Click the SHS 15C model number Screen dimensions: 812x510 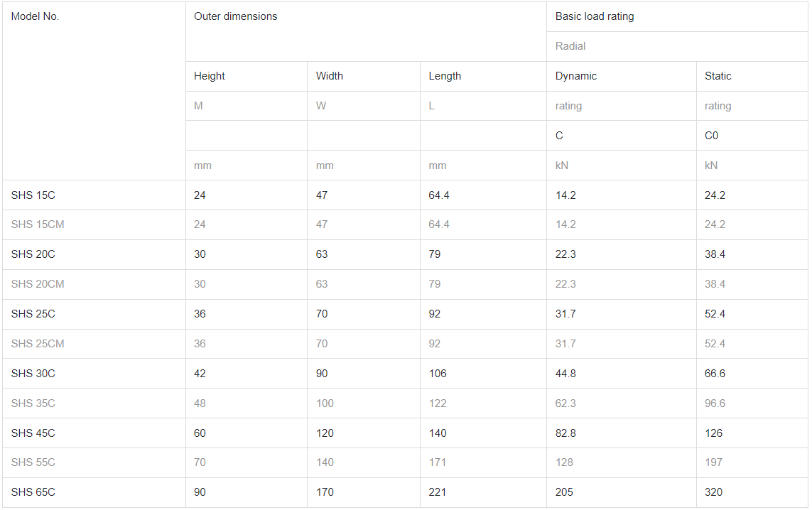(x=33, y=195)
